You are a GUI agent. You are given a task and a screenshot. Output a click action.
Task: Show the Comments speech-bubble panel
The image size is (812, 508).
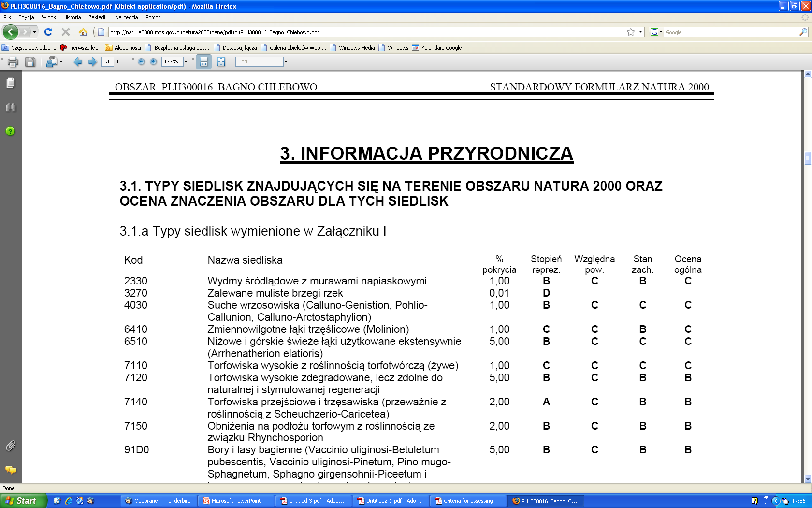point(11,470)
